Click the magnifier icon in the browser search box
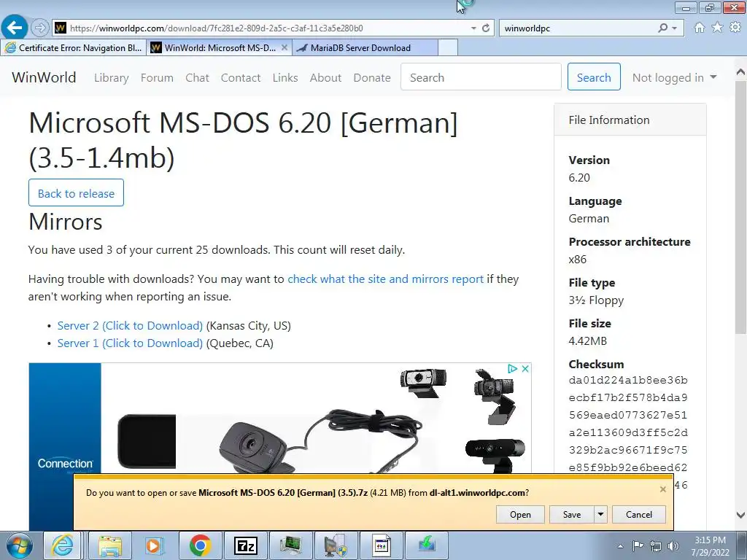The width and height of the screenshot is (747, 560). (662, 28)
